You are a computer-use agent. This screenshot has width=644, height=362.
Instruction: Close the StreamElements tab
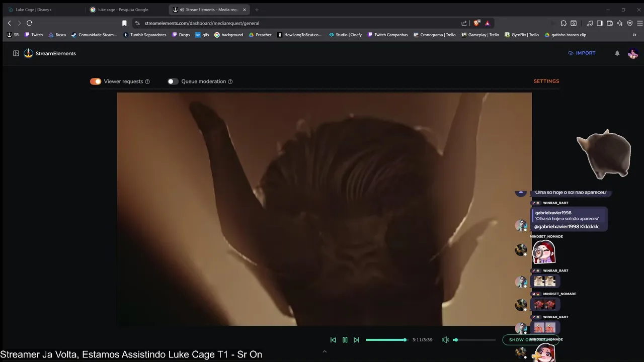click(x=245, y=10)
